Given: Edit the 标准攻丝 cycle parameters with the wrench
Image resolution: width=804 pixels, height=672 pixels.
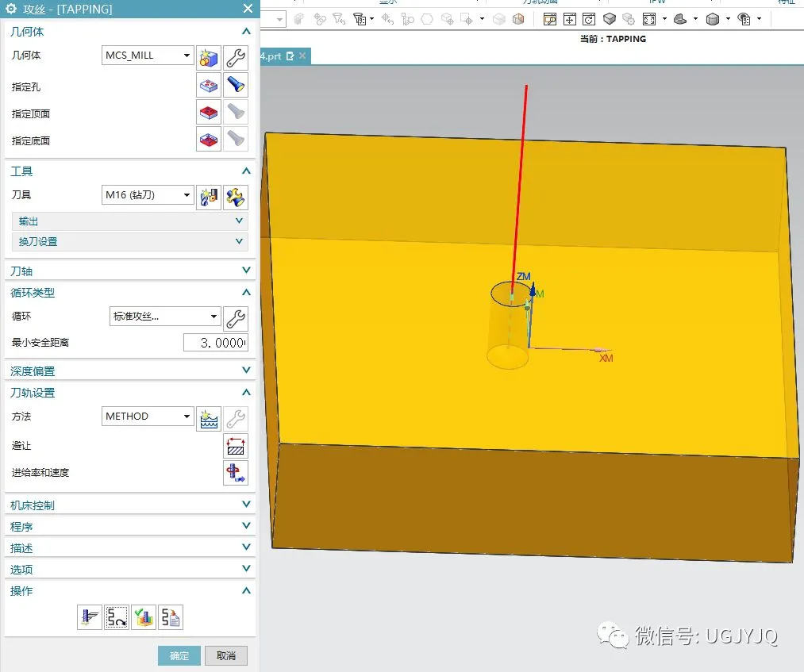Looking at the screenshot, I should [236, 319].
